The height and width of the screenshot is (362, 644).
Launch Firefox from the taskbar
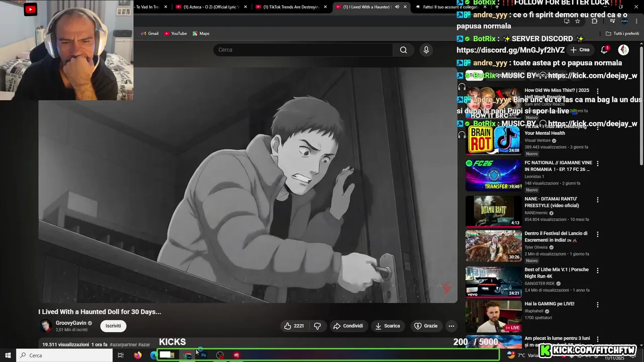[x=138, y=355]
